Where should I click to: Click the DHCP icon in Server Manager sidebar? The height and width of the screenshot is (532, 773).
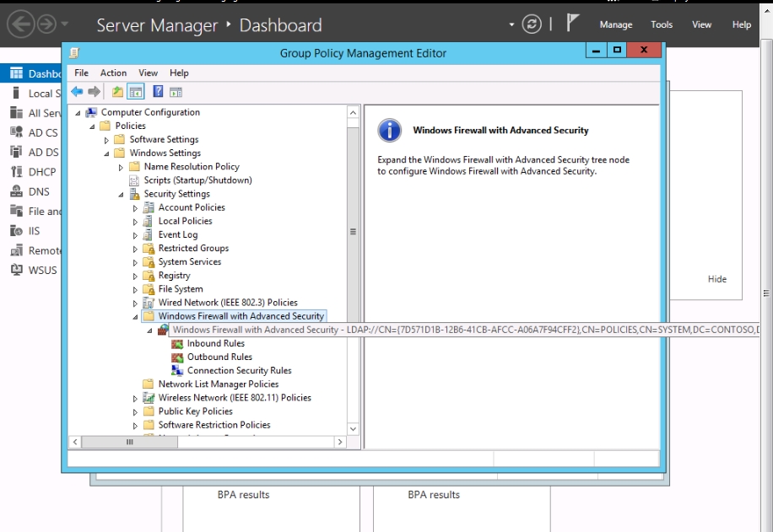[x=17, y=172]
